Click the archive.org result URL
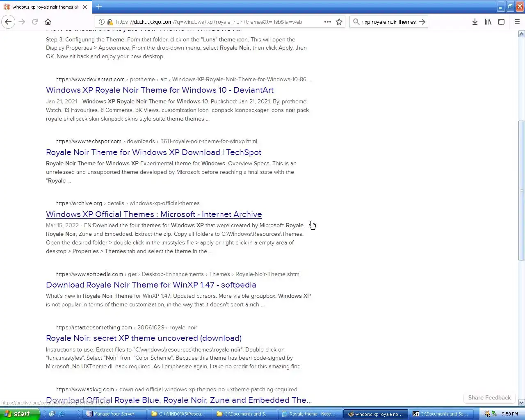The height and width of the screenshot is (420, 525). point(128,203)
